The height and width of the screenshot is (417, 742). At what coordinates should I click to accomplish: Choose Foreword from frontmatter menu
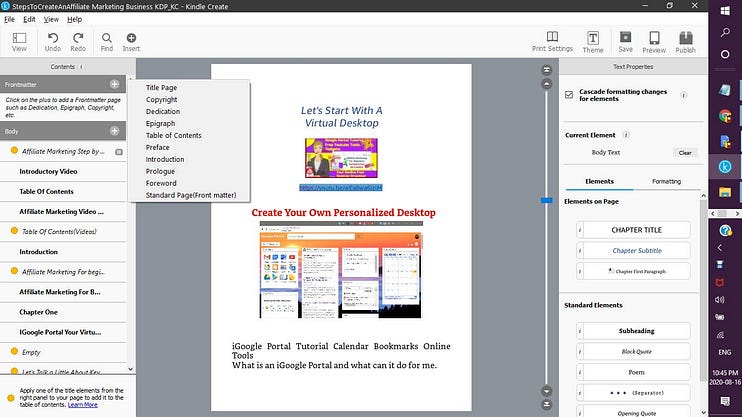point(161,183)
